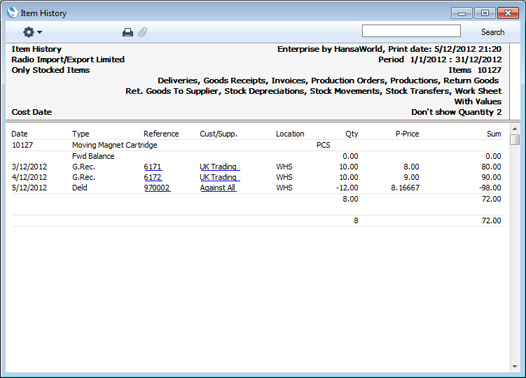Open goods receipt reference 6171
Viewport: 526px width, 378px height.
(x=153, y=167)
